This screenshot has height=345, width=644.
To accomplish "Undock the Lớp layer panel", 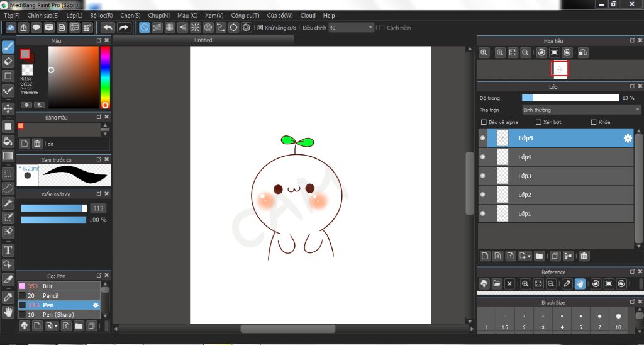I will (x=633, y=86).
